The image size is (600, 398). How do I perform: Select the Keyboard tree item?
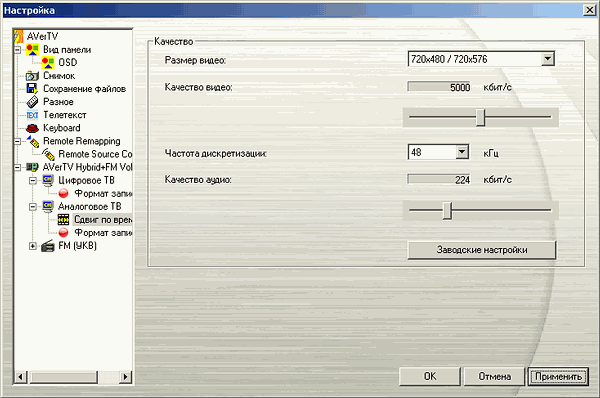point(62,128)
